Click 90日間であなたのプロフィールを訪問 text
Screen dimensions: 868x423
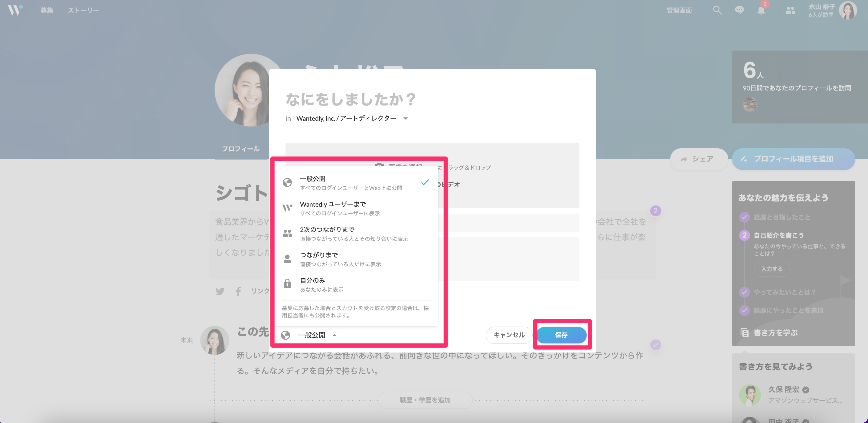click(x=797, y=88)
